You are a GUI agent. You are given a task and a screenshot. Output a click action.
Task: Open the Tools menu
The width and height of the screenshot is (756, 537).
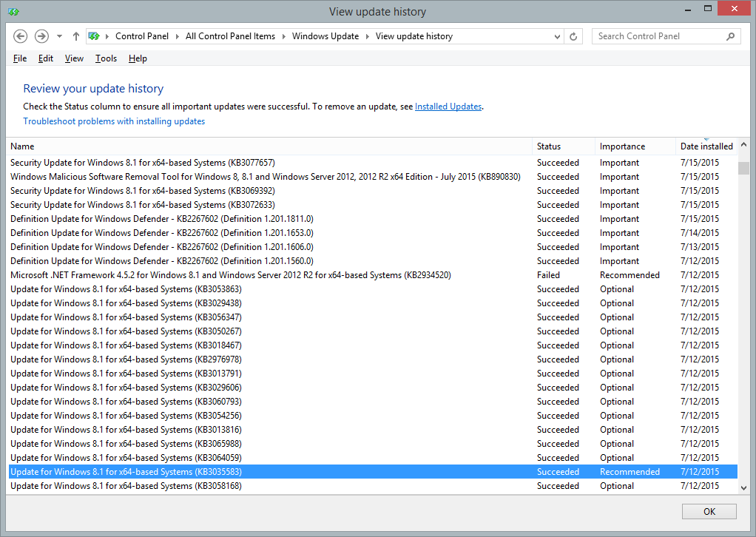[106, 58]
